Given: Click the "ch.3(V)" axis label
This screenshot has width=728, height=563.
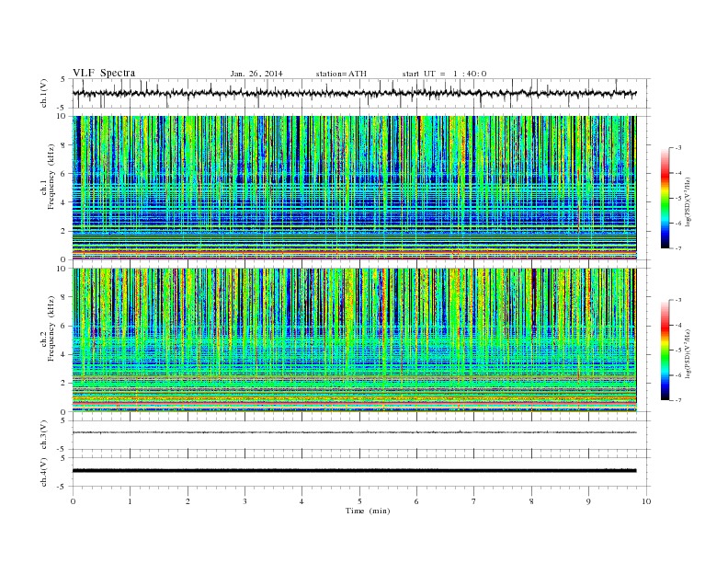Looking at the screenshot, I should [44, 435].
